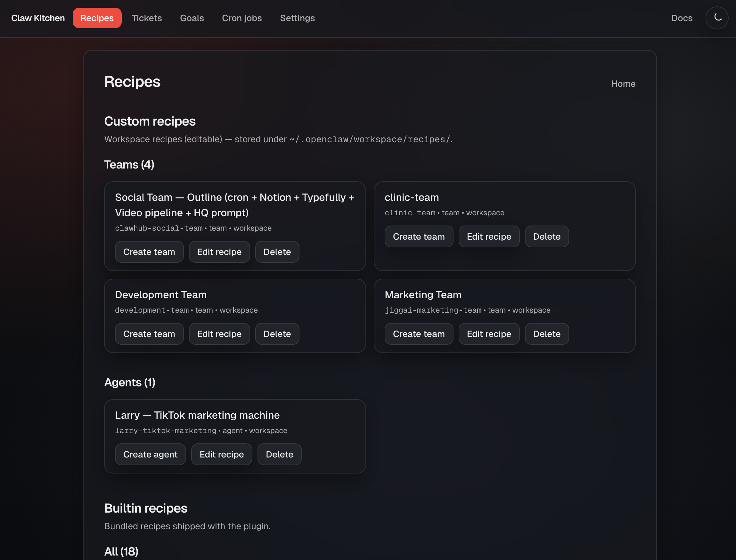Delete the clinic-team recipe
The width and height of the screenshot is (736, 560).
(546, 237)
